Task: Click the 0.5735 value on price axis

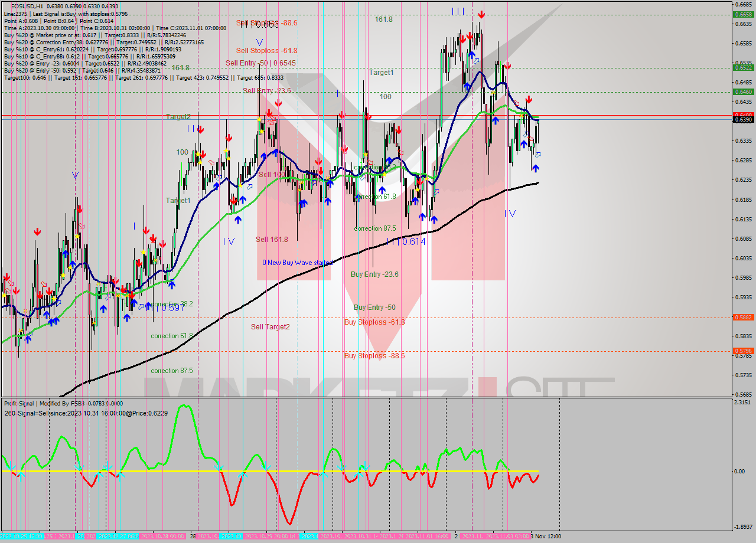Action: (742, 375)
